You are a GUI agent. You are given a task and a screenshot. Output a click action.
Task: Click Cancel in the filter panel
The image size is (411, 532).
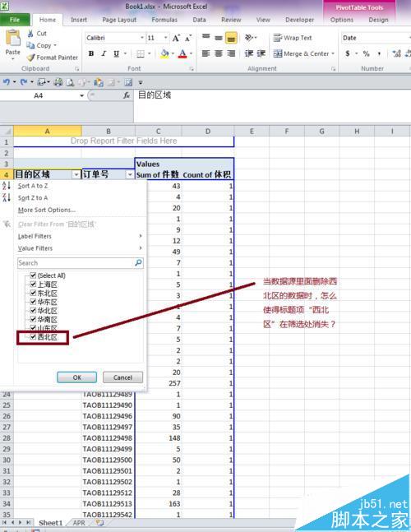[122, 377]
